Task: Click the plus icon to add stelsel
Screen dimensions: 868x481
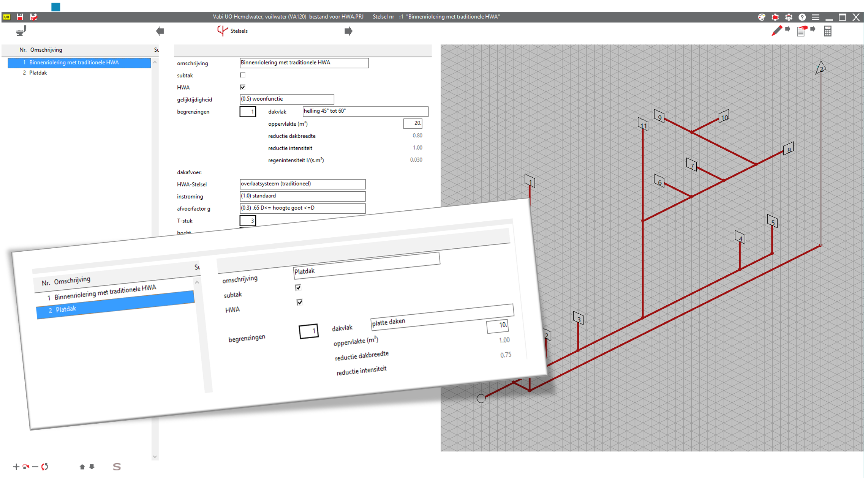Action: coord(16,467)
